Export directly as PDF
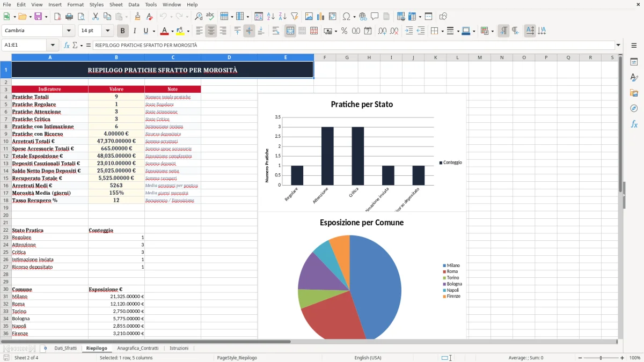Image resolution: width=644 pixels, height=362 pixels. pyautogui.click(x=57, y=17)
